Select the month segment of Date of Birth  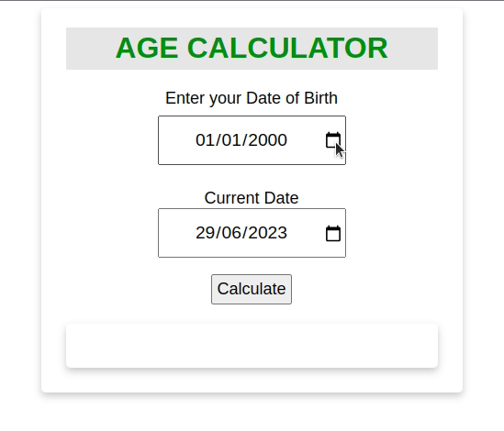tap(230, 140)
